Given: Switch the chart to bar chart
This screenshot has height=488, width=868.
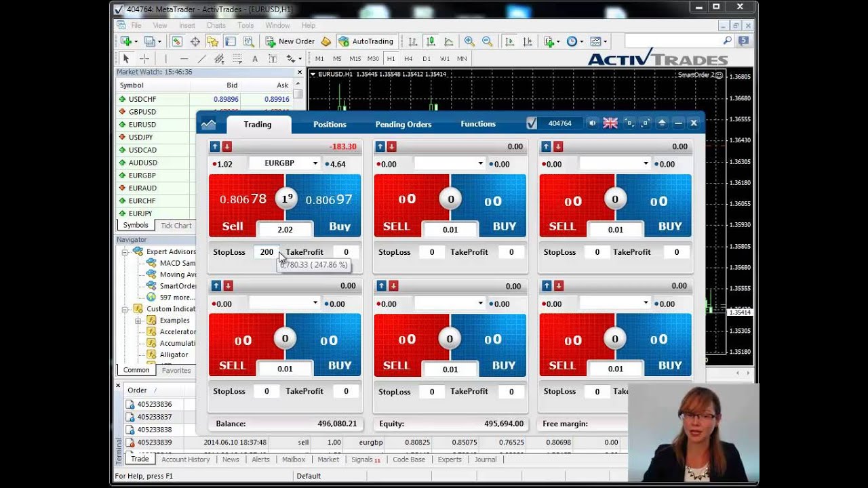Looking at the screenshot, I should coord(412,41).
